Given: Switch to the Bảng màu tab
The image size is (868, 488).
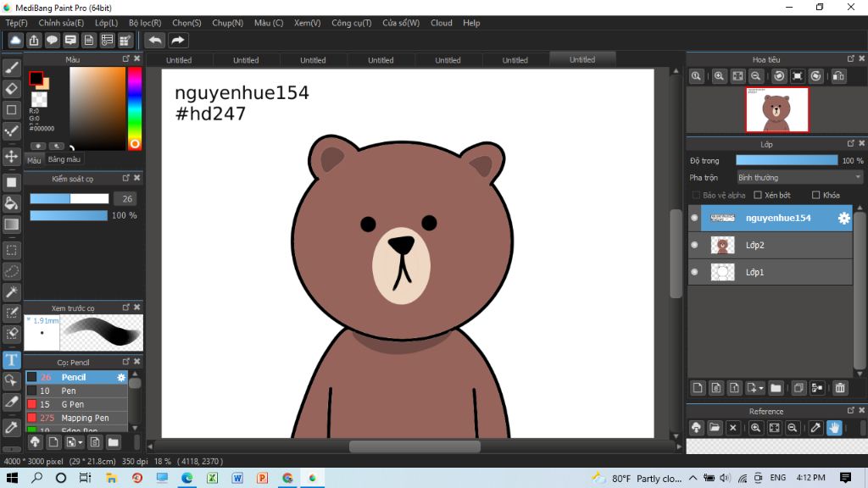Looking at the screenshot, I should (x=64, y=159).
